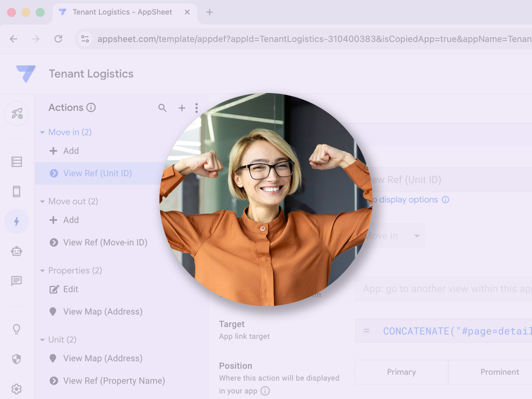This screenshot has height=399, width=532.
Task: Select View Ref (Move-in ID) action
Action: 98,243
